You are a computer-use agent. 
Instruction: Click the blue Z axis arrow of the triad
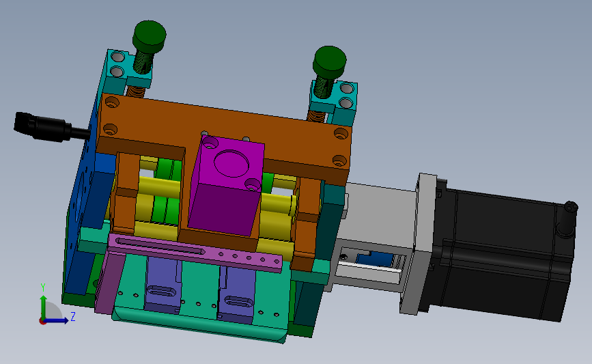[57, 320]
